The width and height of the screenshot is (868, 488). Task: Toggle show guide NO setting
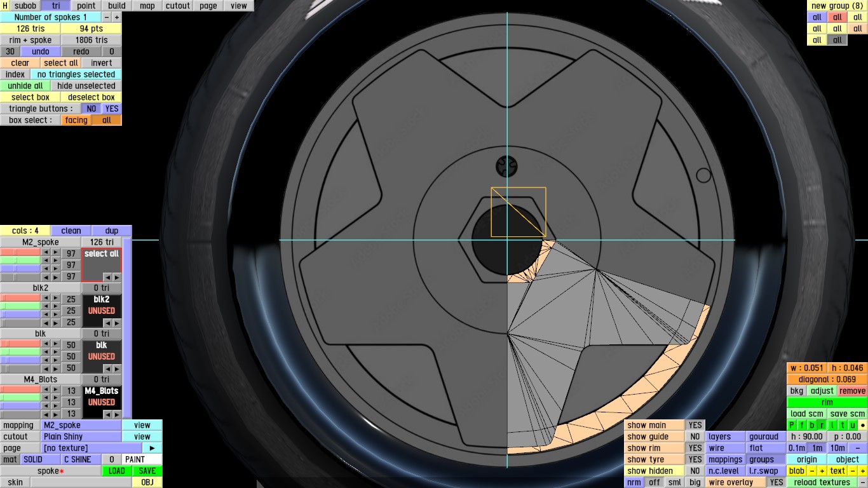[695, 437]
